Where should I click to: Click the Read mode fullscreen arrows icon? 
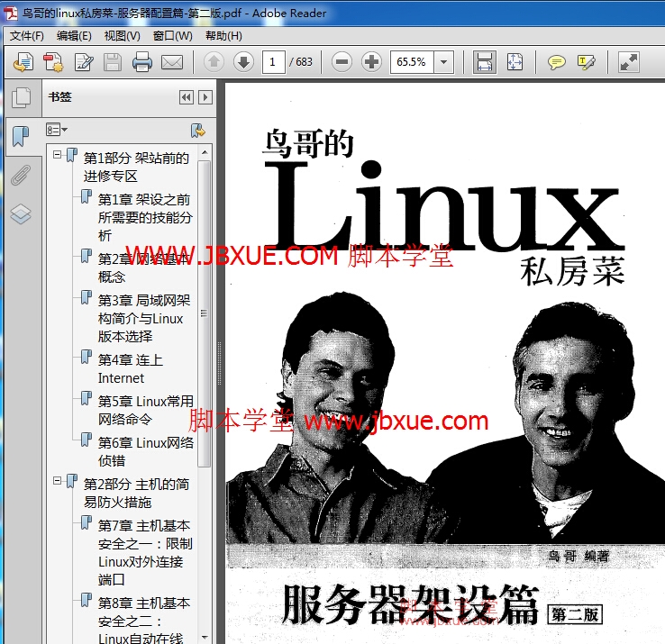(x=629, y=62)
